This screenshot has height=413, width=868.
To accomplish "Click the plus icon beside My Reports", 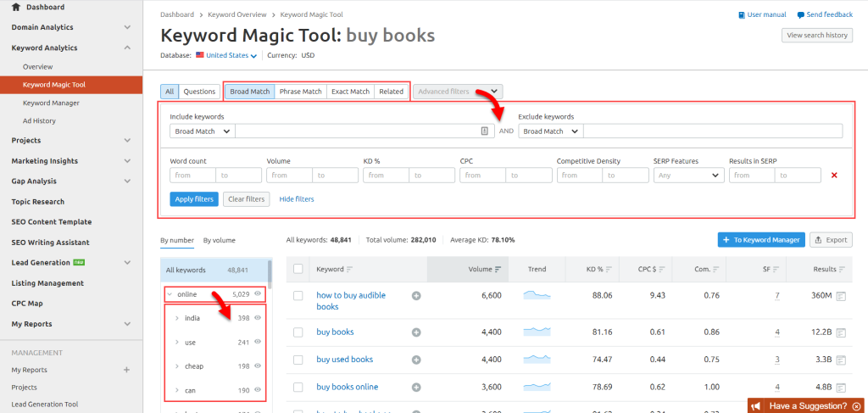I will pos(126,370).
